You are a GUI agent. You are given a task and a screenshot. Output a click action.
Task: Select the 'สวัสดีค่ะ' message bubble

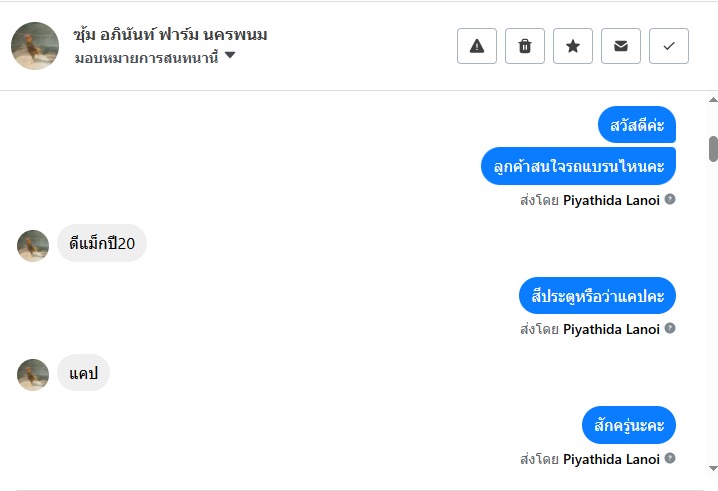point(637,125)
